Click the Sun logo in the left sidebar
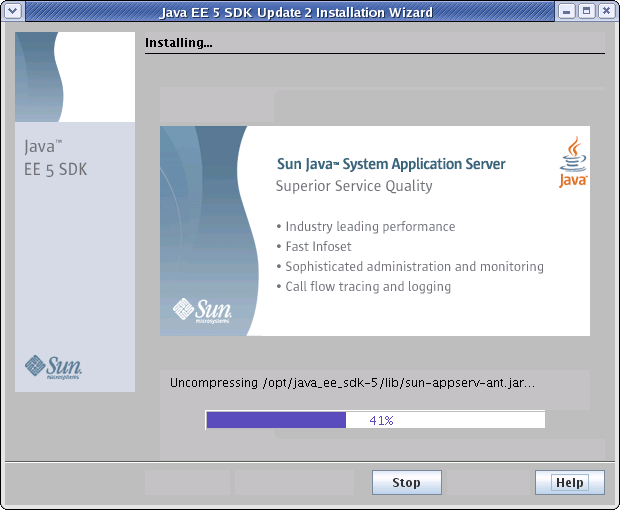Viewport: 620px width, 510px height. pyautogui.click(x=53, y=367)
